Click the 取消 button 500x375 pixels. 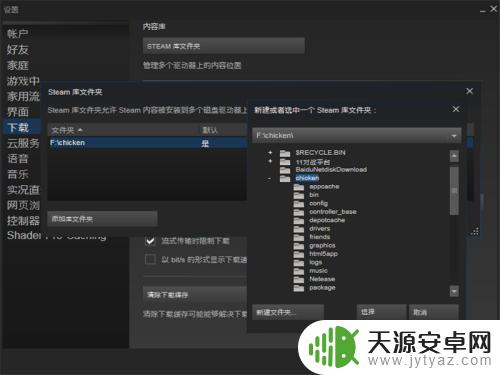pos(434,312)
